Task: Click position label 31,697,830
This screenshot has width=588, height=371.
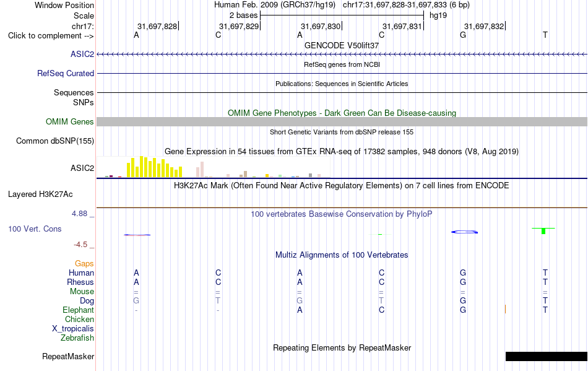Action: point(321,27)
